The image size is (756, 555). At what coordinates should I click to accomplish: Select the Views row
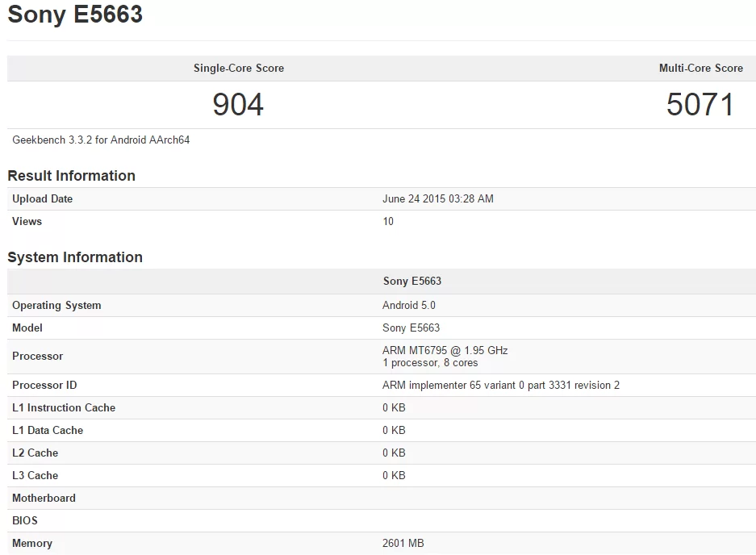[27, 221]
